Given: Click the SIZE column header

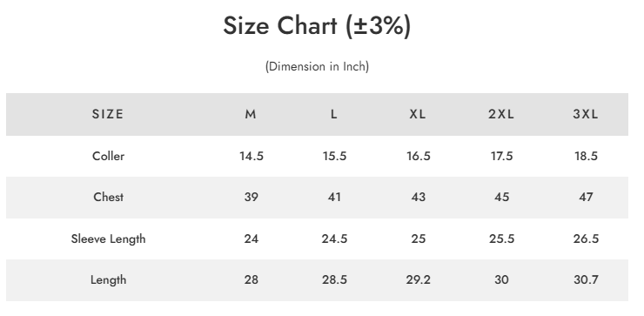Looking at the screenshot, I should pyautogui.click(x=108, y=114).
